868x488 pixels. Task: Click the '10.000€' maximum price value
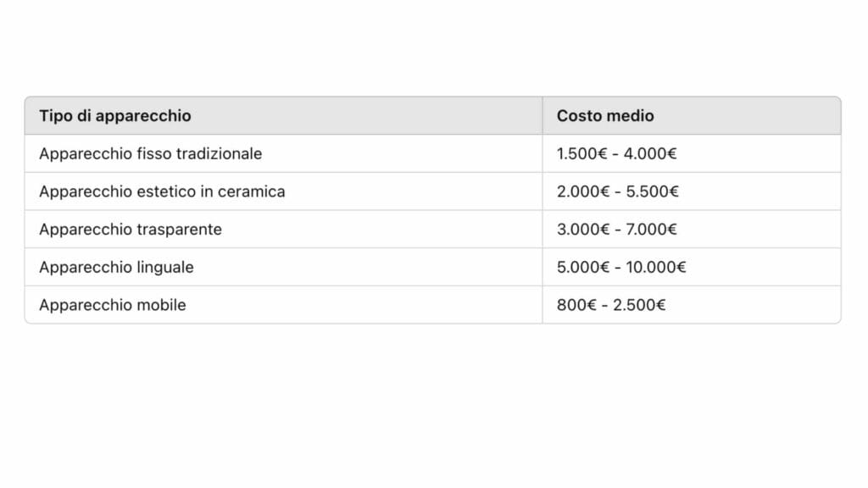656,267
